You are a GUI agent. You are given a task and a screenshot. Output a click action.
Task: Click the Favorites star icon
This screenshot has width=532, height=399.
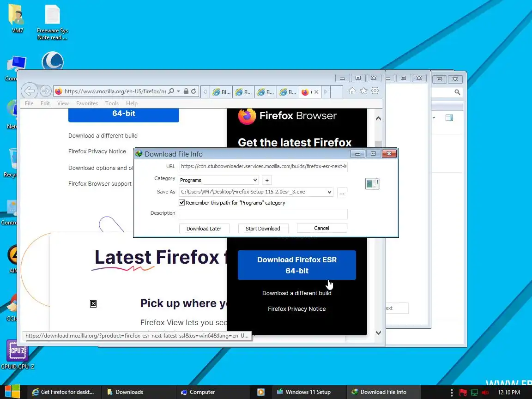[x=363, y=91]
